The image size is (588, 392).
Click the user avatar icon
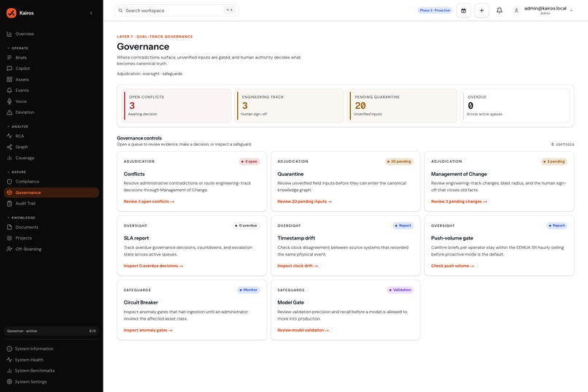pyautogui.click(x=516, y=10)
